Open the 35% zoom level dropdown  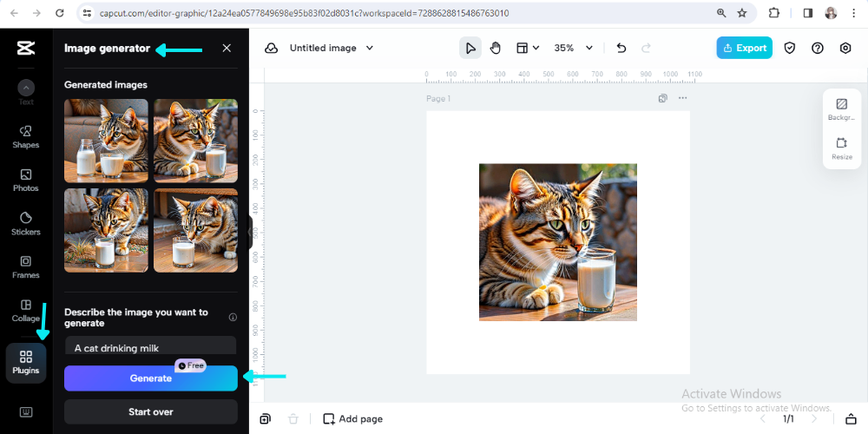(574, 48)
